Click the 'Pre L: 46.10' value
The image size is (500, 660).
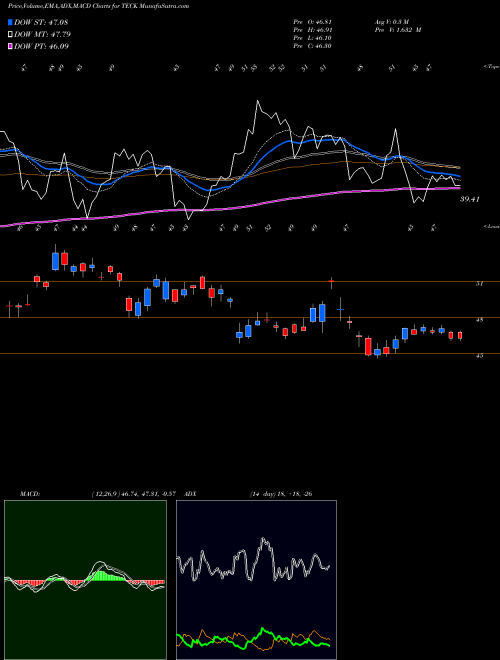pos(312,38)
